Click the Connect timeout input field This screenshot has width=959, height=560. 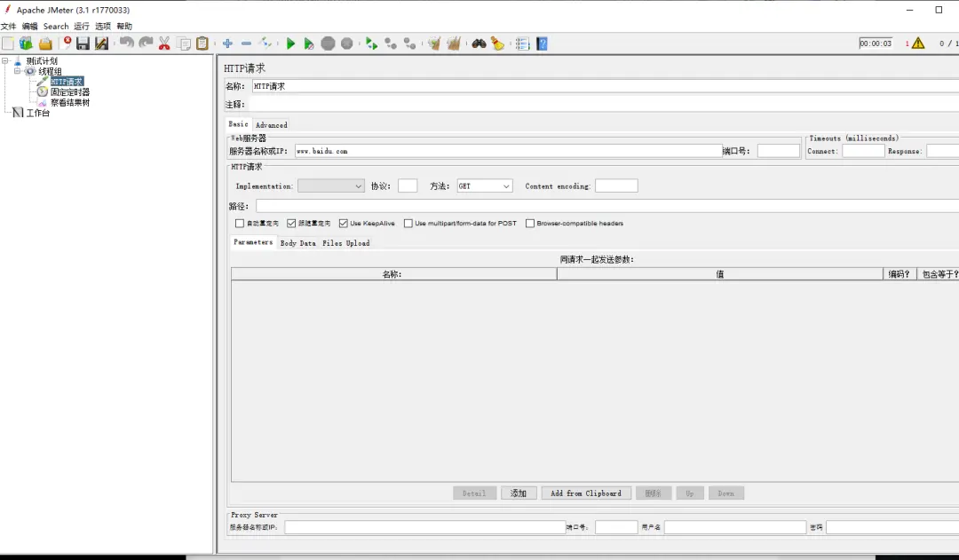[x=864, y=151]
